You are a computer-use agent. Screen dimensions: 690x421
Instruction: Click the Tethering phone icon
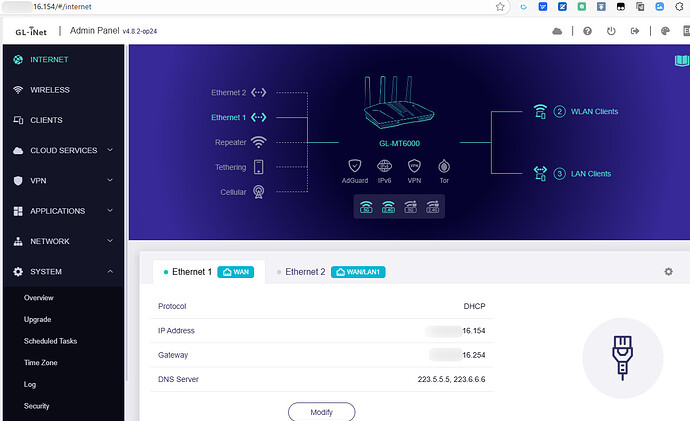(258, 167)
